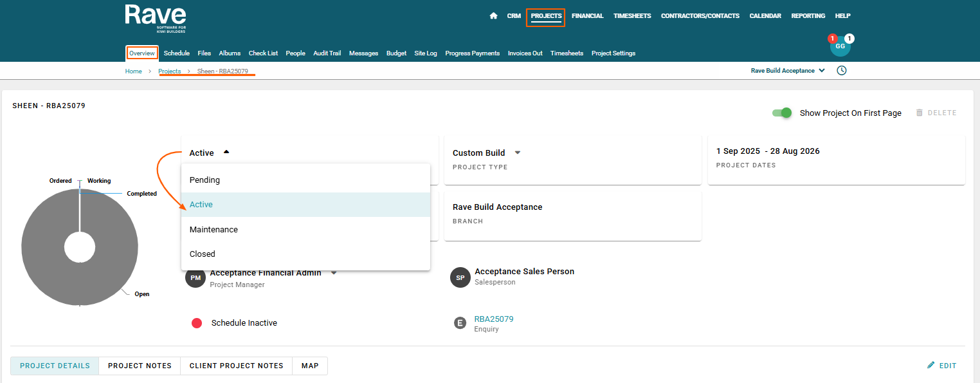Select the Project Notes tab
The height and width of the screenshot is (383, 980).
[x=140, y=366]
